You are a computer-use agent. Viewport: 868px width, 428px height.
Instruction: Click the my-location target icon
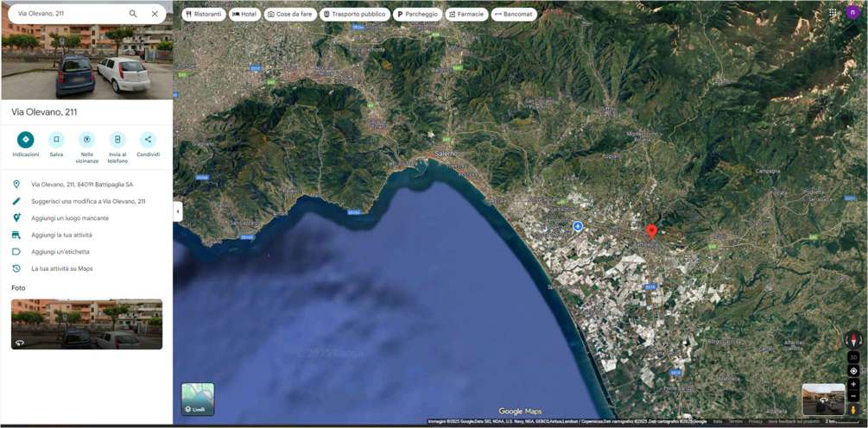pyautogui.click(x=853, y=371)
